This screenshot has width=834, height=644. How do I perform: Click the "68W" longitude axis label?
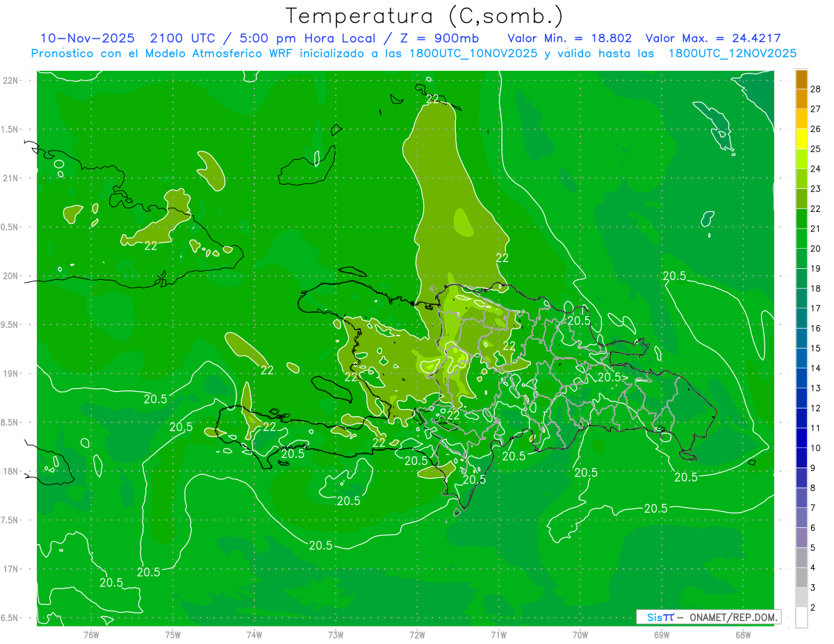(x=743, y=634)
